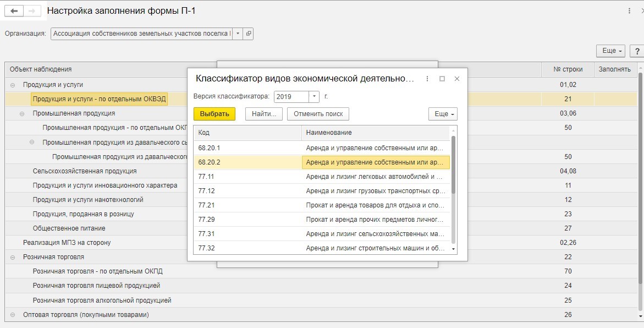Click row number cell 02,26
644x328 pixels.
(x=568, y=243)
